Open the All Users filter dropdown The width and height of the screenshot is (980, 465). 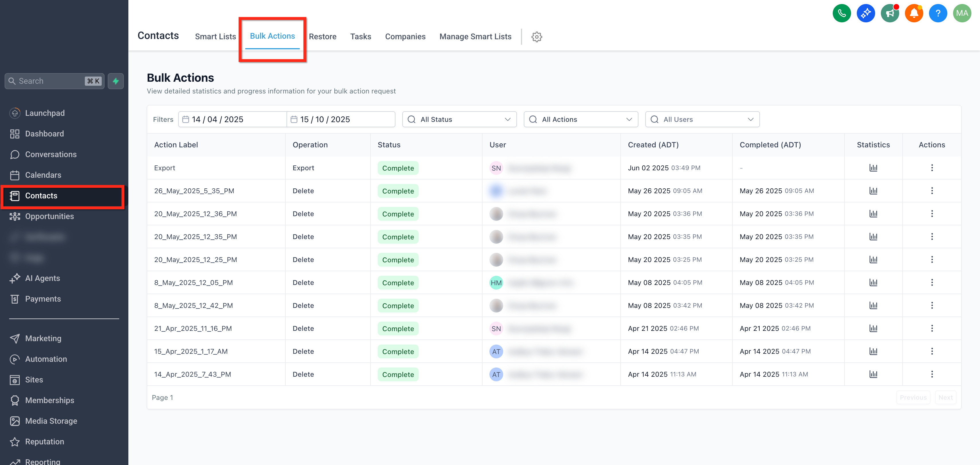702,120
